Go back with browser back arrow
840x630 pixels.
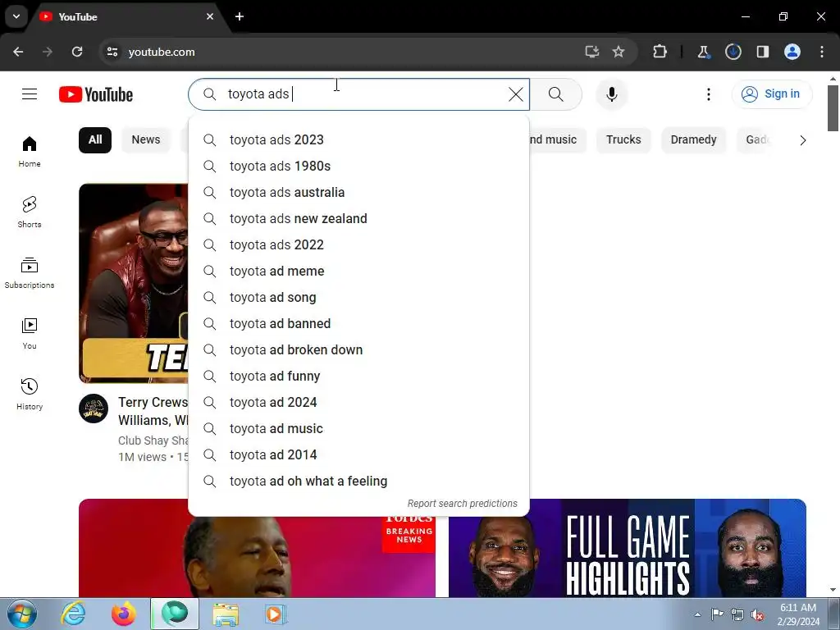(18, 52)
